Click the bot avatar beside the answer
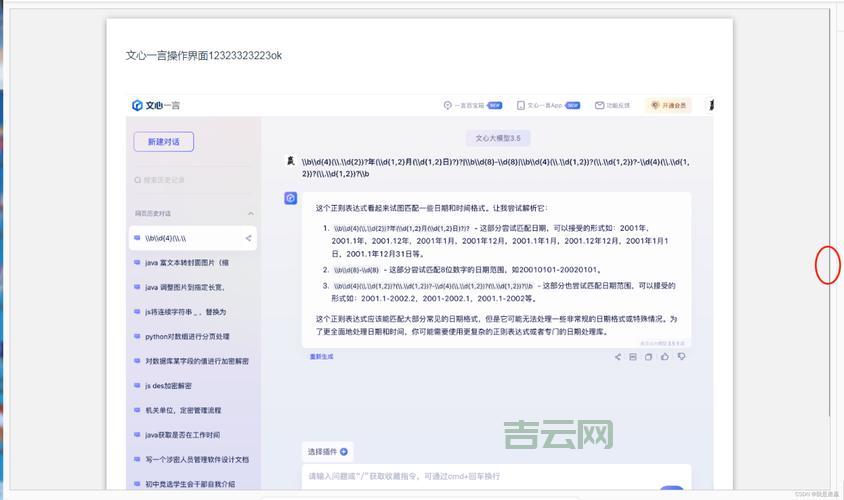Screen dimensions: 844x500 (x=291, y=198)
